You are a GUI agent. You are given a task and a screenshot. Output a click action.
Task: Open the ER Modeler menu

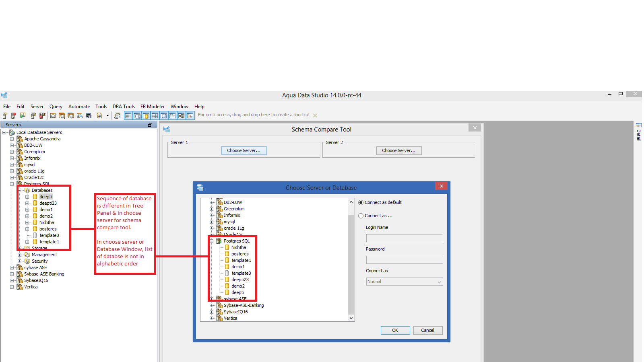(153, 107)
